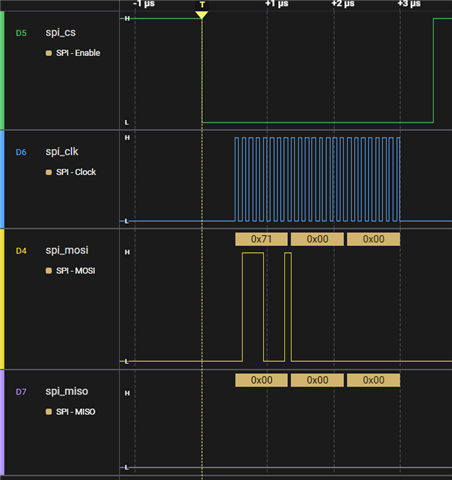The width and height of the screenshot is (452, 480).
Task: Select the SPI - Clock analyzer badge
Action: click(x=71, y=172)
